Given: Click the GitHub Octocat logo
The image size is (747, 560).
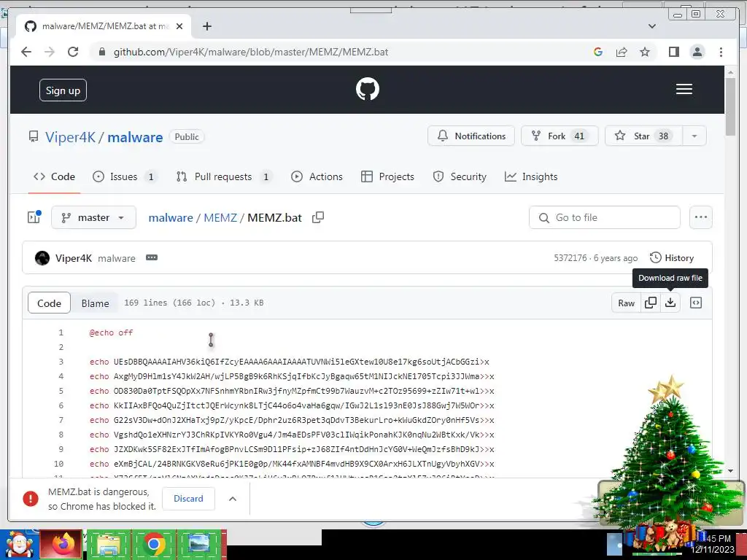Looking at the screenshot, I should 368,89.
